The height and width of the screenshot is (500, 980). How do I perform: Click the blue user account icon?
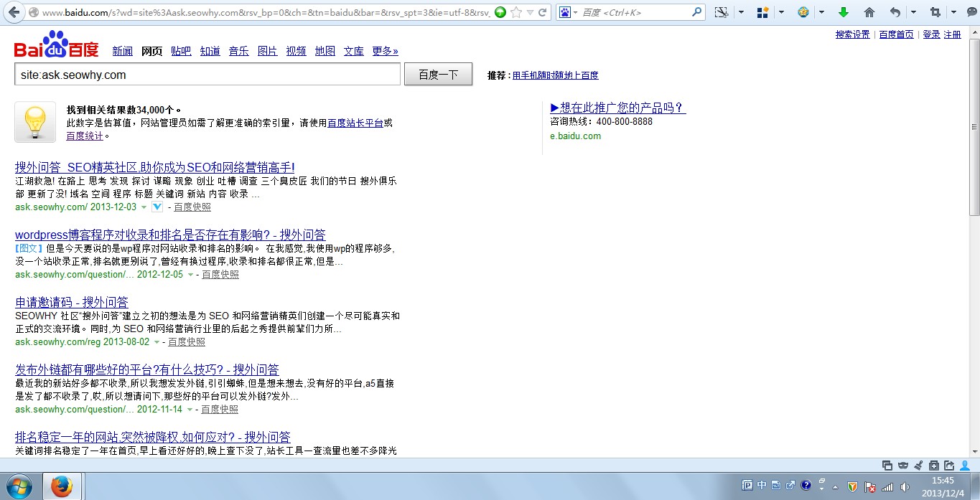pos(965,465)
